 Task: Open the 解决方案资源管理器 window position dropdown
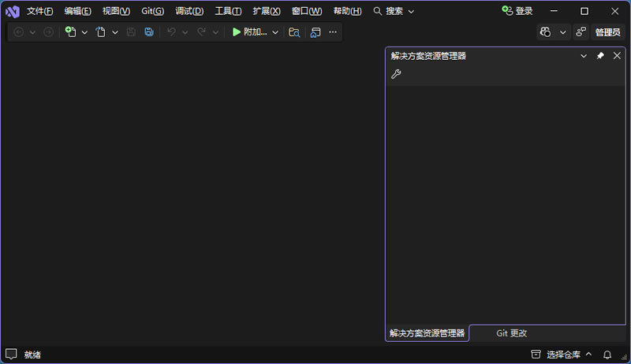tap(584, 56)
